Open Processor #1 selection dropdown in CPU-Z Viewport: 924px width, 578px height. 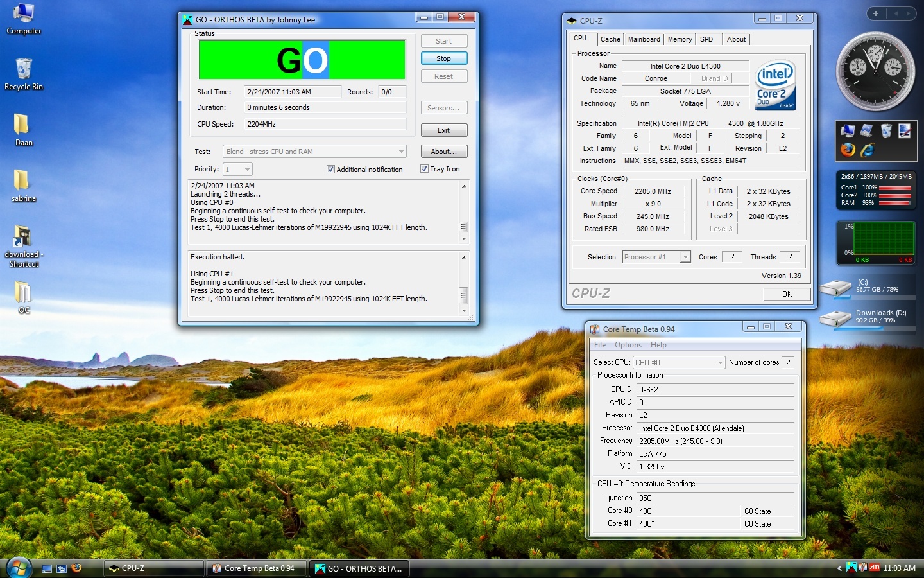click(656, 257)
